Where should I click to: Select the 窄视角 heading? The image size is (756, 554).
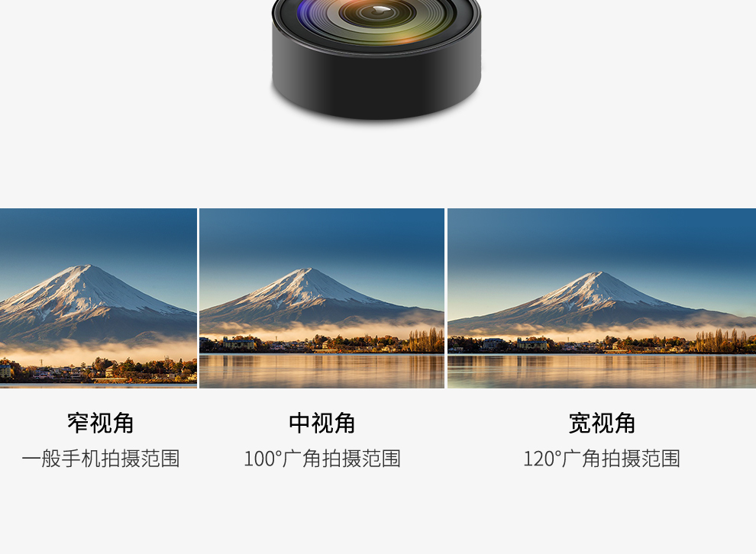(100, 423)
